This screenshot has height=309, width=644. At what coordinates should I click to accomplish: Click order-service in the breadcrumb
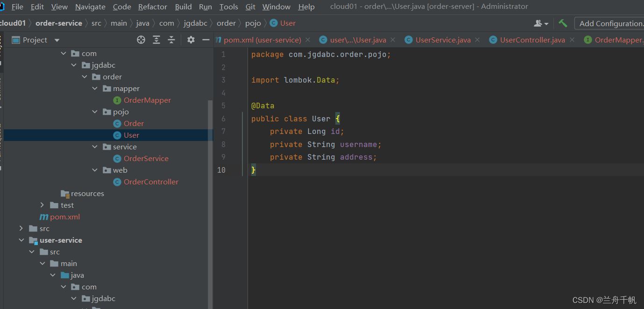click(x=59, y=23)
